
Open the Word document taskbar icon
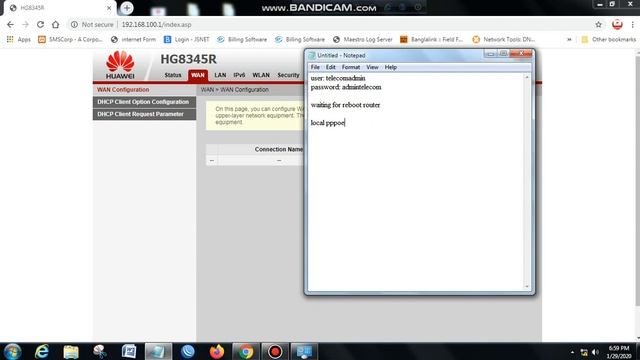pyautogui.click(x=129, y=351)
